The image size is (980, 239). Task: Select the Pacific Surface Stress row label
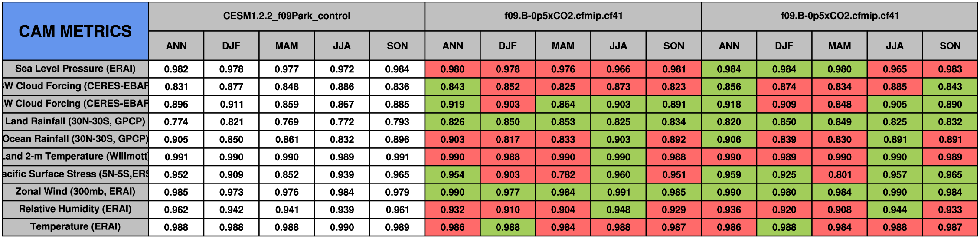pyautogui.click(x=75, y=174)
